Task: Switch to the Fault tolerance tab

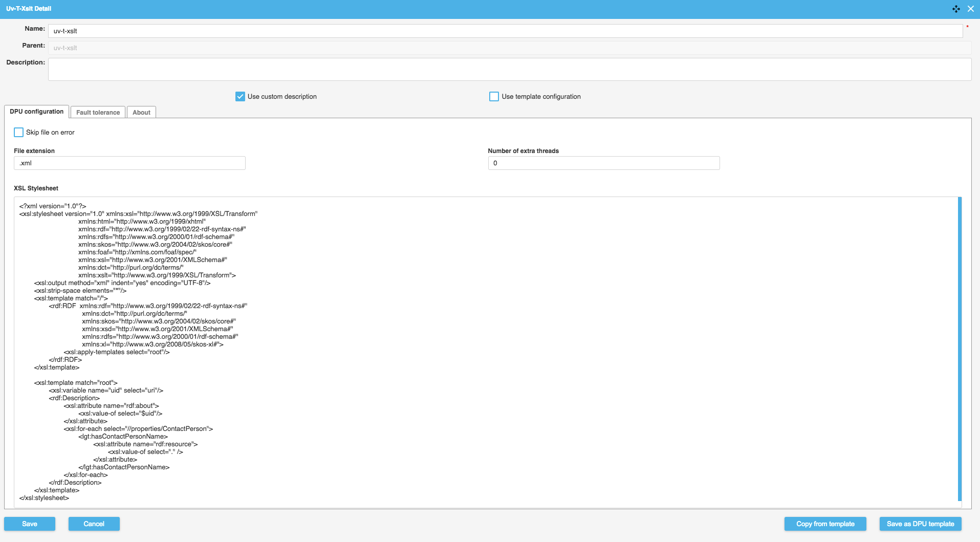Action: click(x=98, y=113)
